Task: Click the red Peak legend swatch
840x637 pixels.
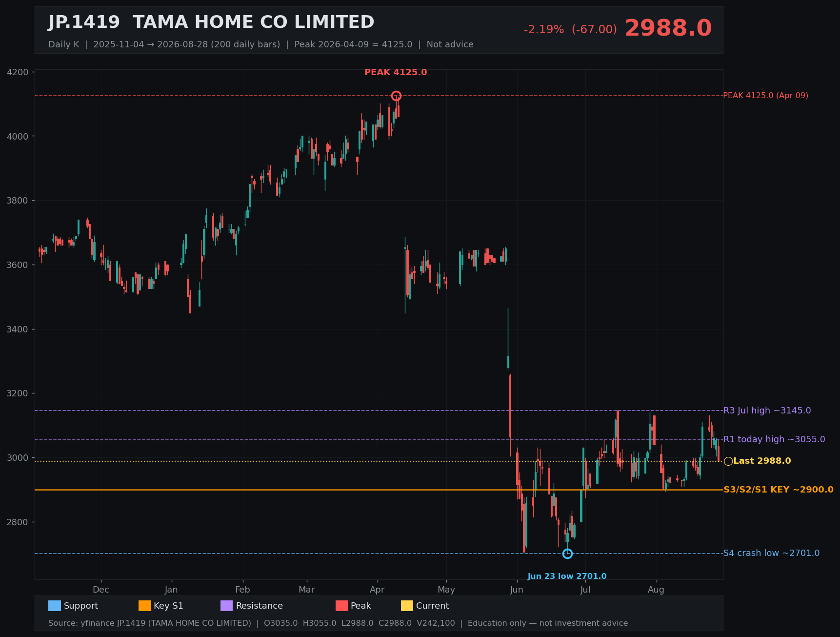Action: coord(341,606)
